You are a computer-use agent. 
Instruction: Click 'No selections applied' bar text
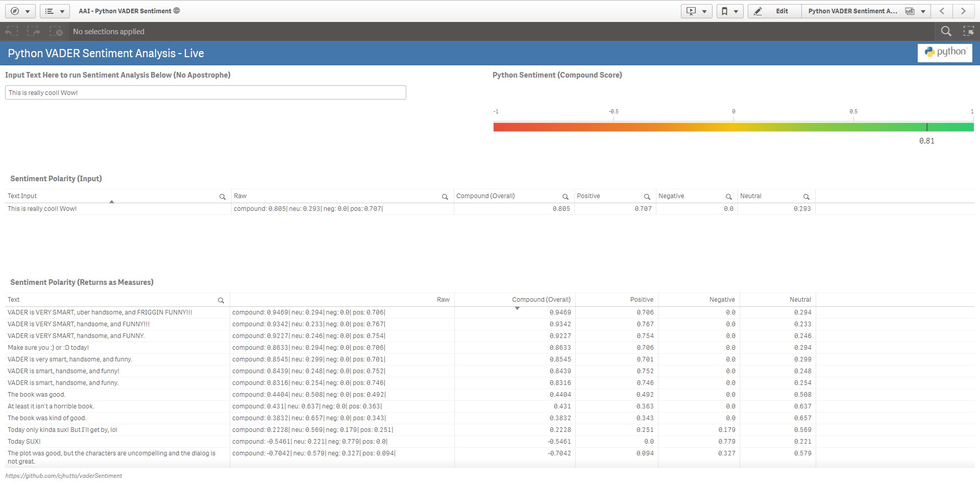(109, 32)
